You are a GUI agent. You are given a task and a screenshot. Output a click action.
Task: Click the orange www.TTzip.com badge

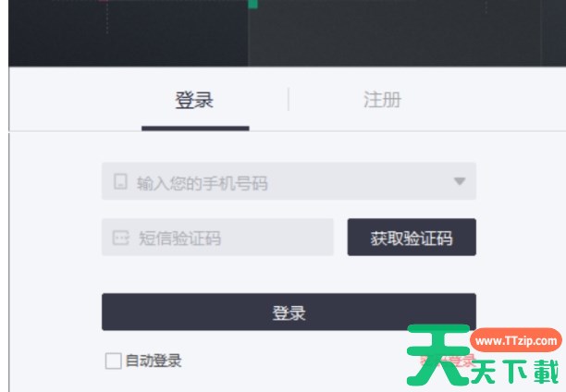(x=516, y=341)
